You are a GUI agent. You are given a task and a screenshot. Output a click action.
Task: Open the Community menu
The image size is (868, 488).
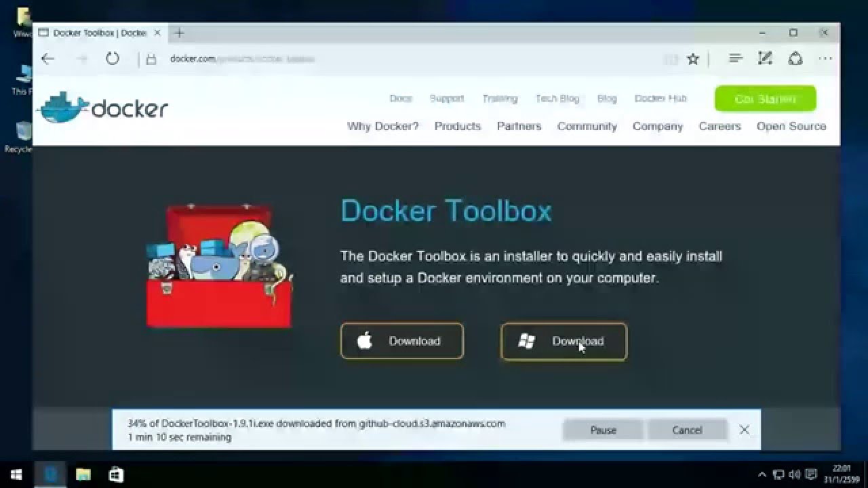(587, 126)
